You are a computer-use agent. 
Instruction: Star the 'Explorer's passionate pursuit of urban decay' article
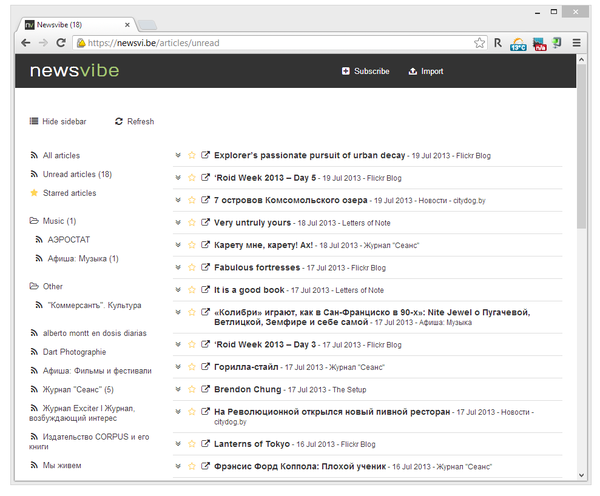point(192,155)
